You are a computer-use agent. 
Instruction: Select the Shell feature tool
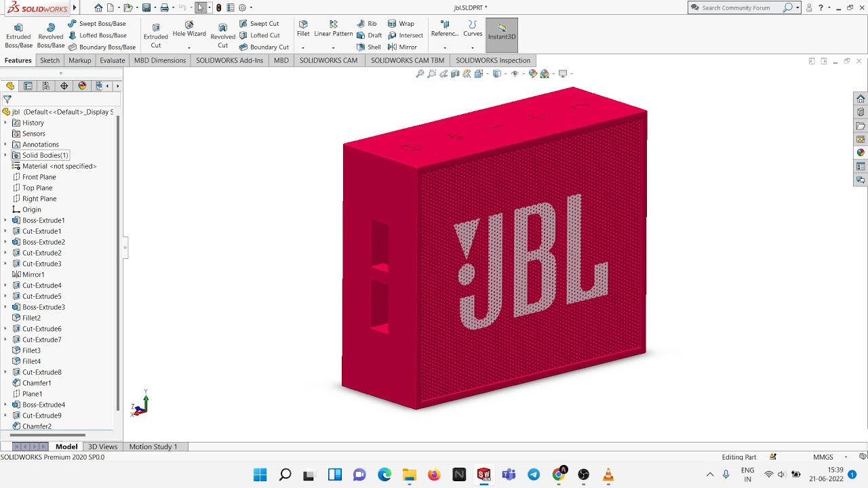point(369,47)
